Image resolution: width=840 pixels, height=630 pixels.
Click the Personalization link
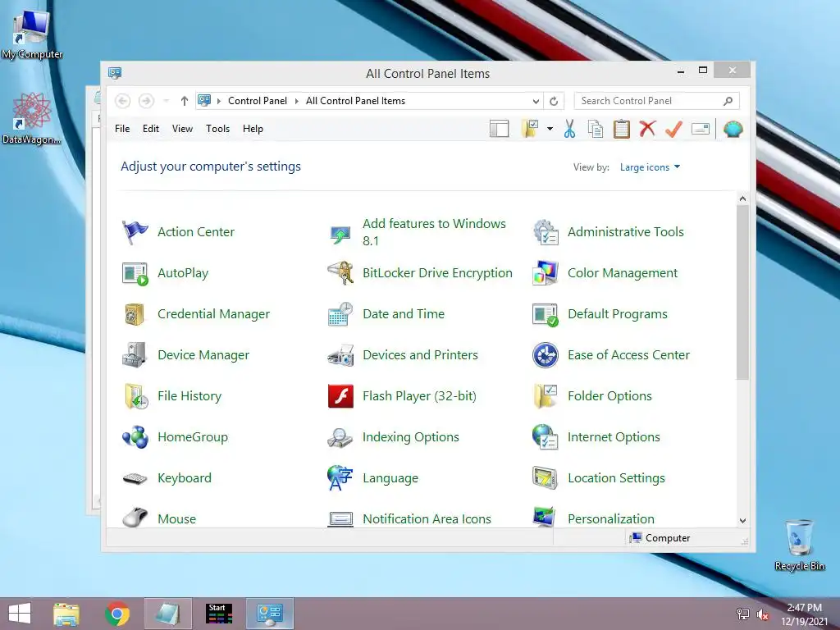pos(610,518)
